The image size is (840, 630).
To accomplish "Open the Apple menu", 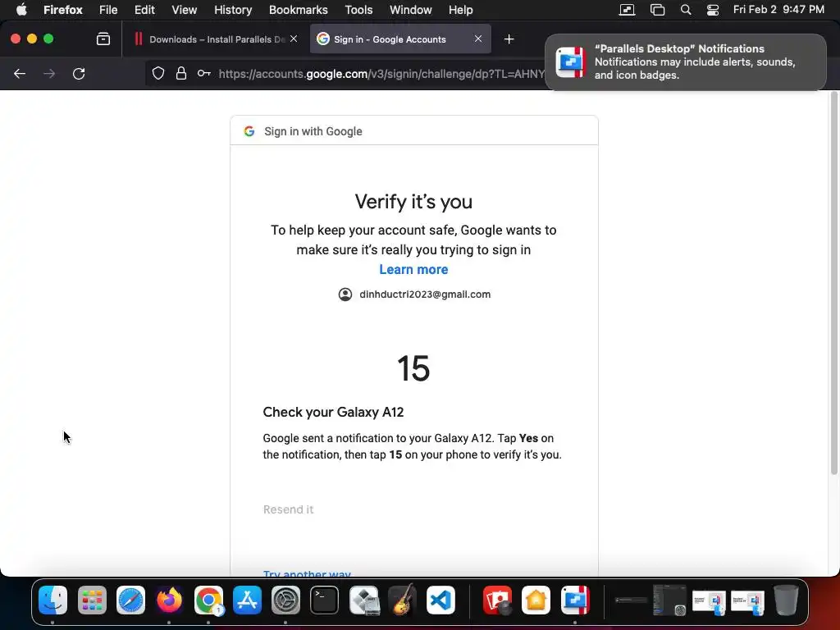I will [x=21, y=10].
